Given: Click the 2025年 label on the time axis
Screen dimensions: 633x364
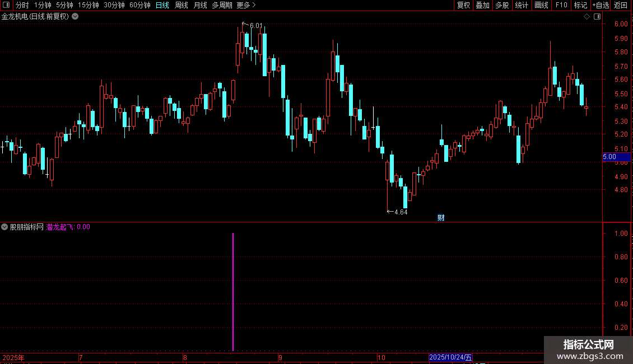Looking at the screenshot, I should [13, 357].
